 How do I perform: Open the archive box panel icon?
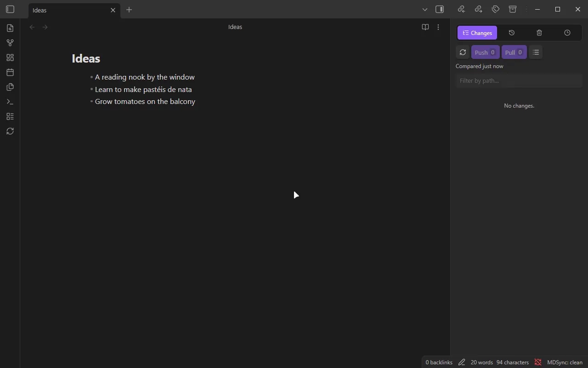[513, 9]
